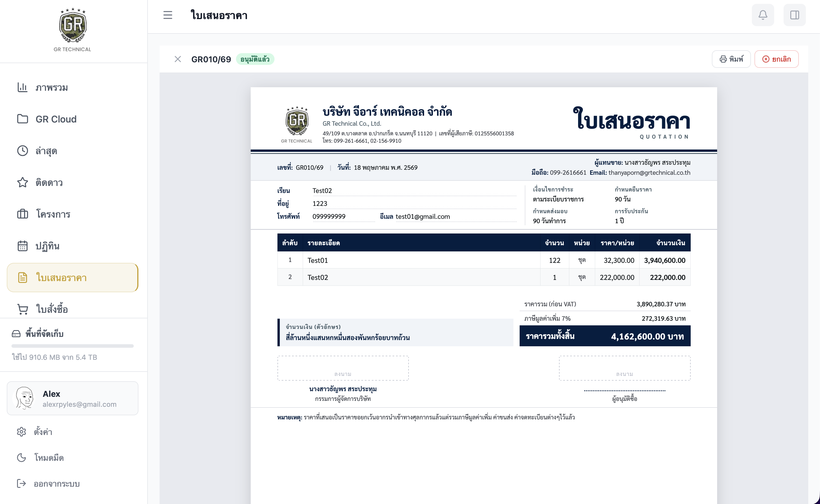Click the gear icon beside ตั้งค่า
The height and width of the screenshot is (504, 820).
(x=21, y=432)
